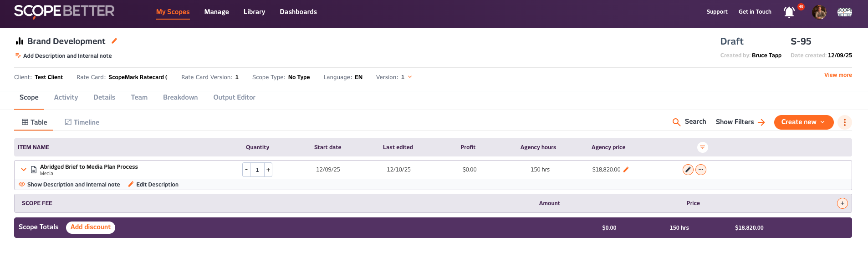Open the item row more options ellipsis
Viewport: 868px width, 277px height.
[701, 170]
